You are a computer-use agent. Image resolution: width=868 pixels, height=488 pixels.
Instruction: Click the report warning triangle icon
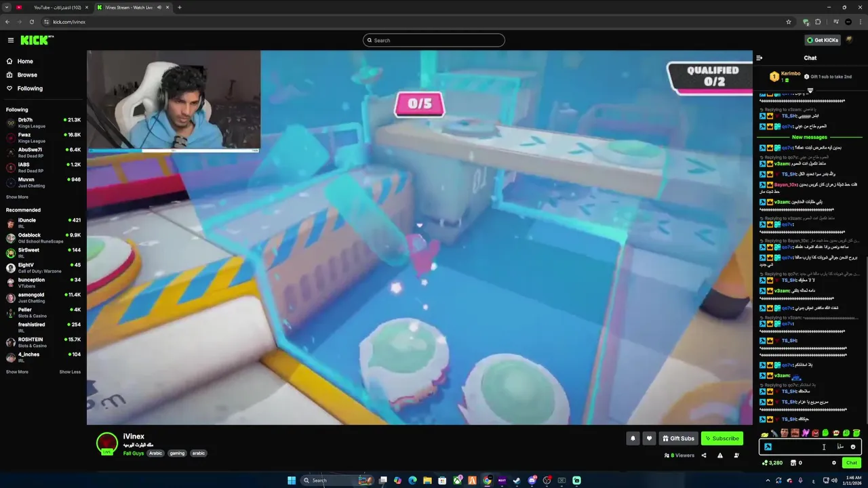pos(720,455)
